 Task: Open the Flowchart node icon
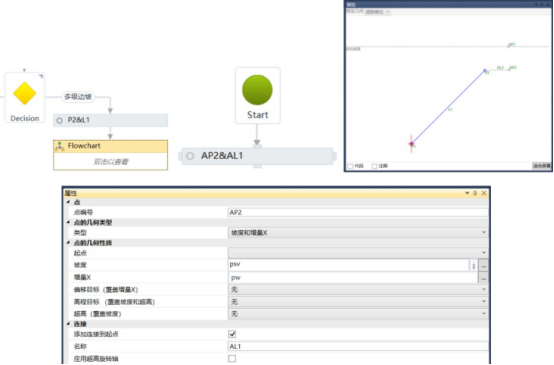tap(60, 146)
